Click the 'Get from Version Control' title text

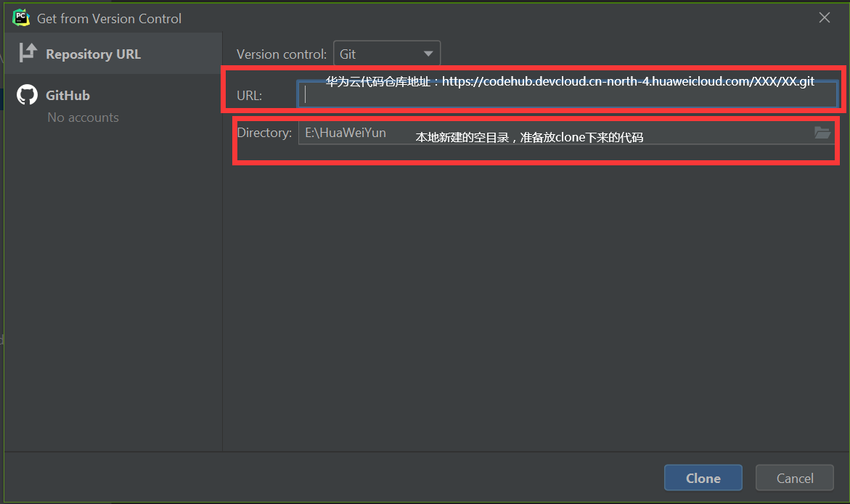pos(109,18)
